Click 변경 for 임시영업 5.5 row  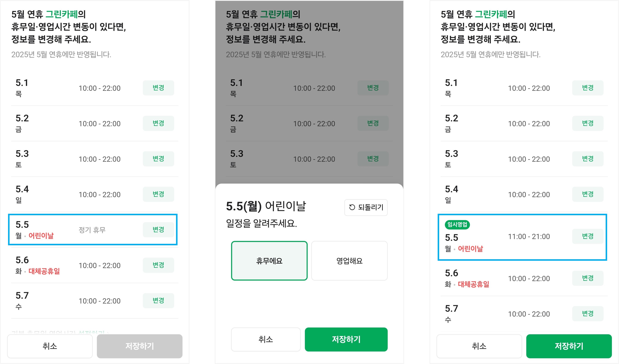pyautogui.click(x=588, y=236)
